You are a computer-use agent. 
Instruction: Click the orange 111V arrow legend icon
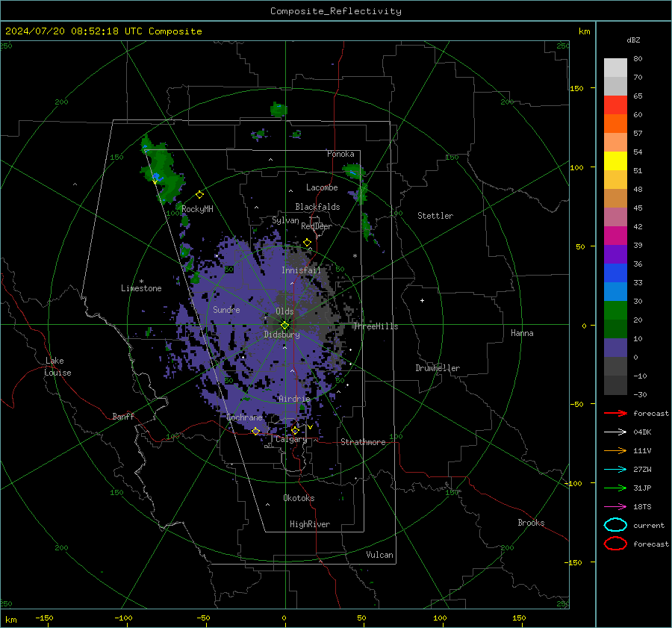615,450
